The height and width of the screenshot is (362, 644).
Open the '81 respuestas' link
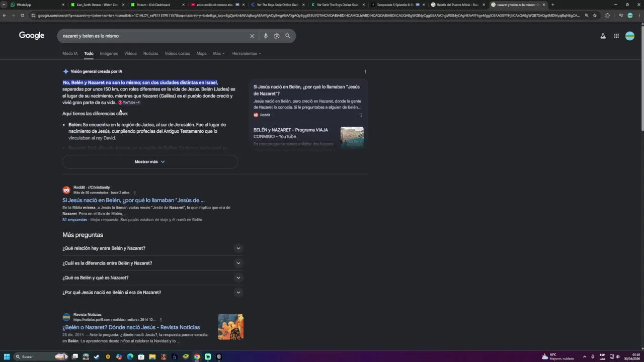(x=74, y=220)
